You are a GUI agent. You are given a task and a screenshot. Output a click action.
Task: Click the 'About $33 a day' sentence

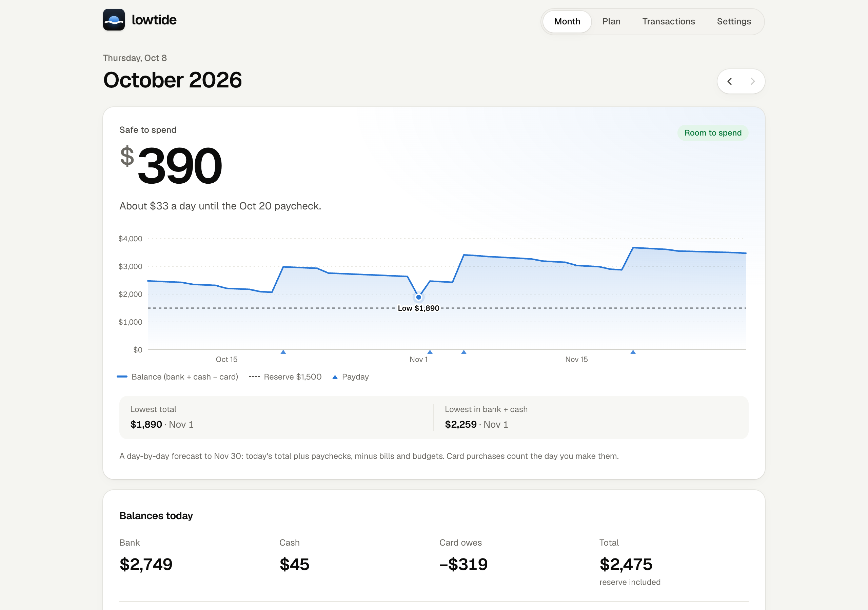tap(220, 206)
